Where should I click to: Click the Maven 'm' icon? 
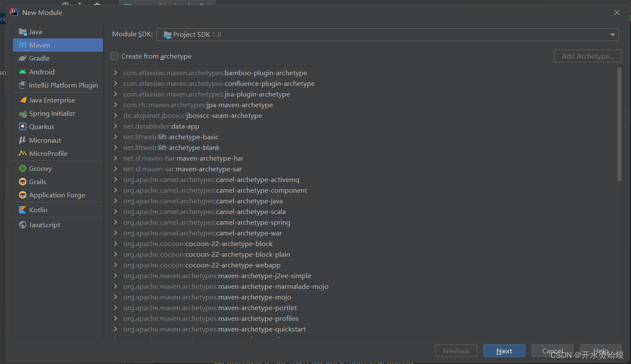[23, 45]
